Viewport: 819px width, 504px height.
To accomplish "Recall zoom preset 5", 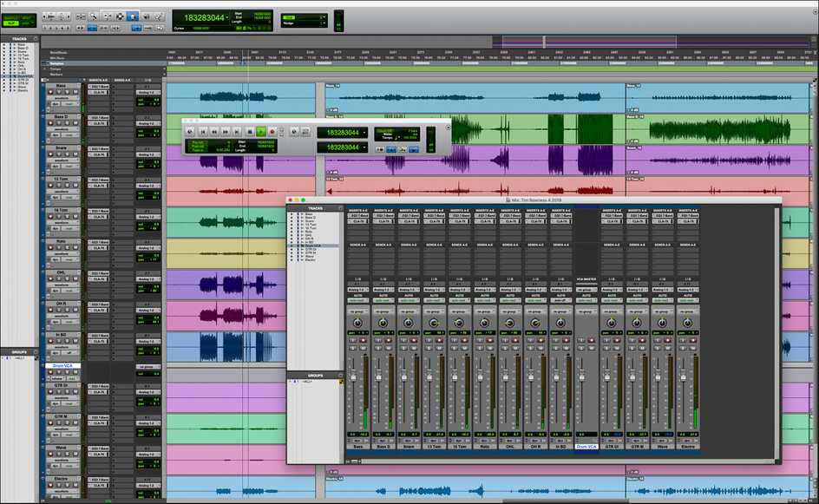I will tap(68, 29).
